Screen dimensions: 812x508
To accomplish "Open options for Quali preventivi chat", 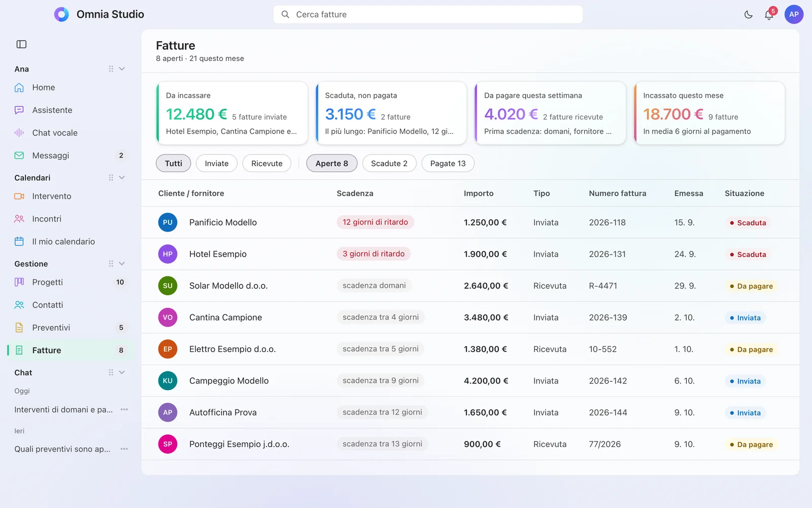I will 124,449.
